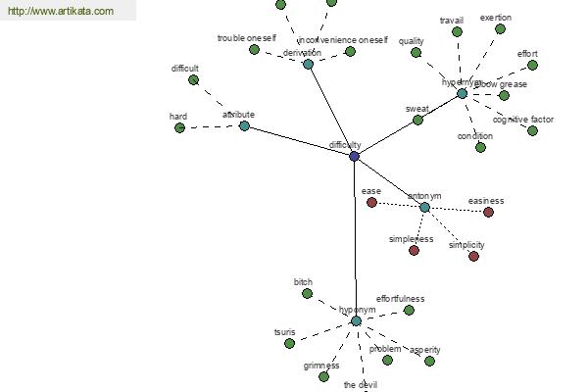The height and width of the screenshot is (392, 588).
Task: Click the 'attribute' teal node
Action: tap(244, 125)
